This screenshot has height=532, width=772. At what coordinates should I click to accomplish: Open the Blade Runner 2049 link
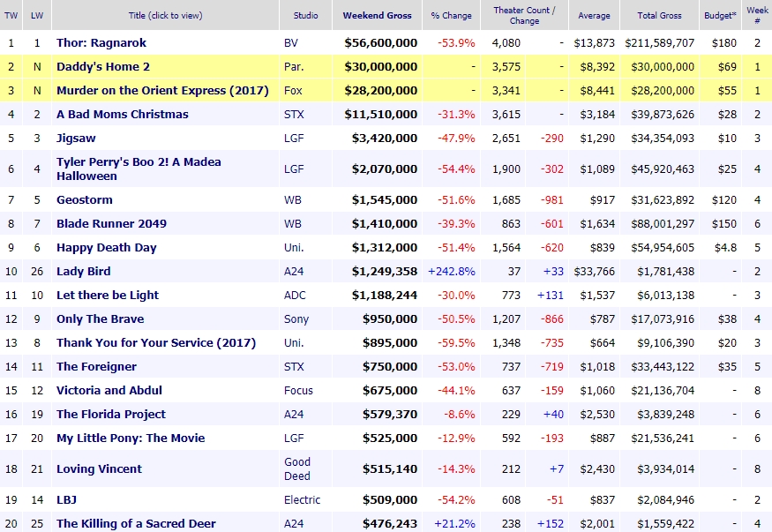tap(111, 223)
